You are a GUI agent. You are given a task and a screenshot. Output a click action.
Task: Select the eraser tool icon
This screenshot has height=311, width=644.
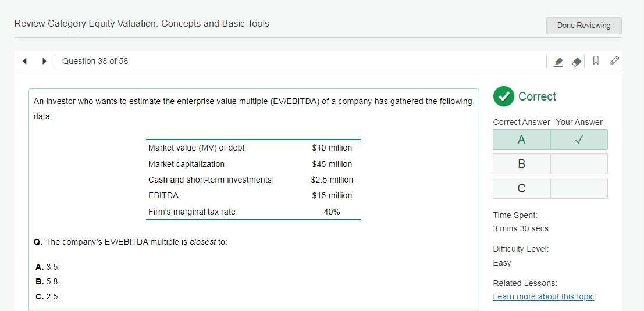pyautogui.click(x=577, y=62)
